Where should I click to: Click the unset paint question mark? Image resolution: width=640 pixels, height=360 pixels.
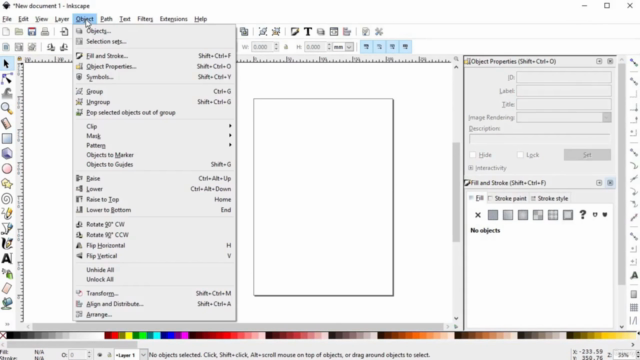click(582, 215)
